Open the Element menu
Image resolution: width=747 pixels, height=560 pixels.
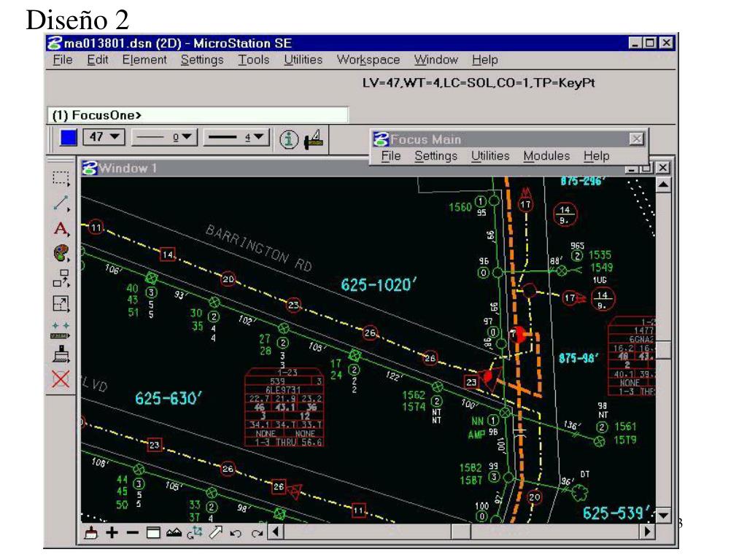(x=144, y=60)
